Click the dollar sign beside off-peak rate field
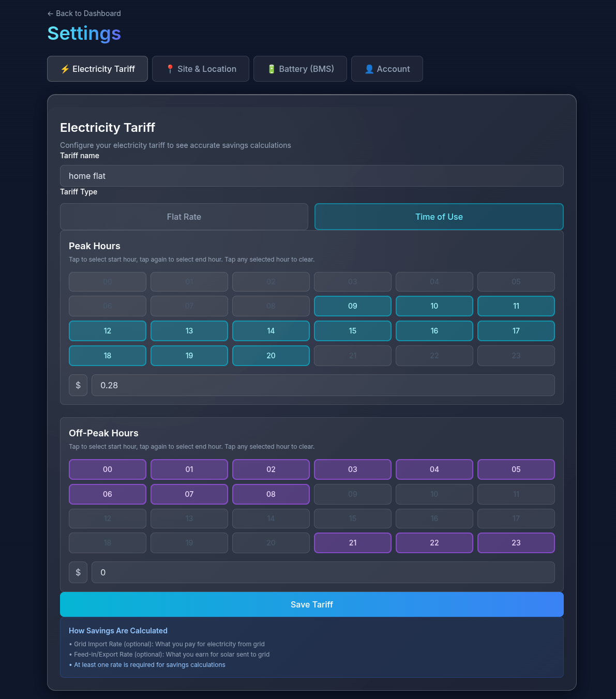The width and height of the screenshot is (616, 699). (78, 572)
